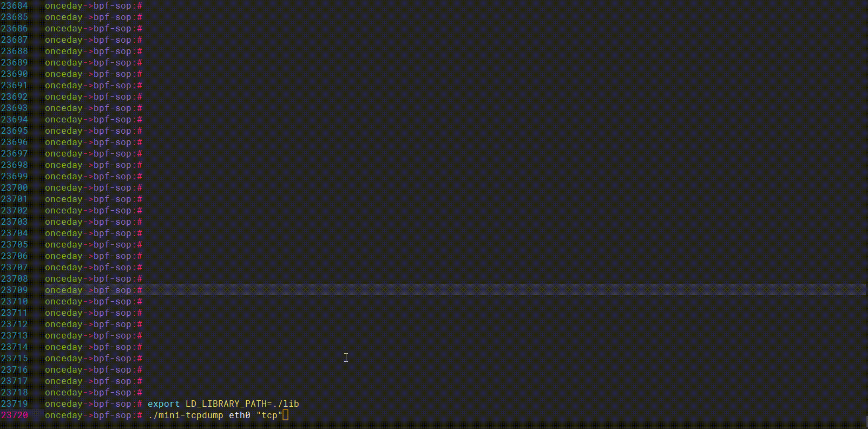Click line number 23706
868x429 pixels.
pyautogui.click(x=15, y=256)
